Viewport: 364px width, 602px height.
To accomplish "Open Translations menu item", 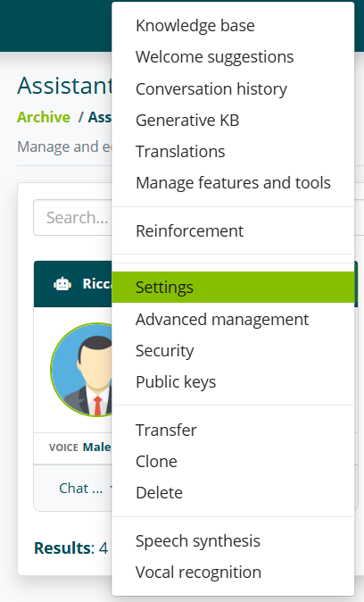I will tap(233, 152).
